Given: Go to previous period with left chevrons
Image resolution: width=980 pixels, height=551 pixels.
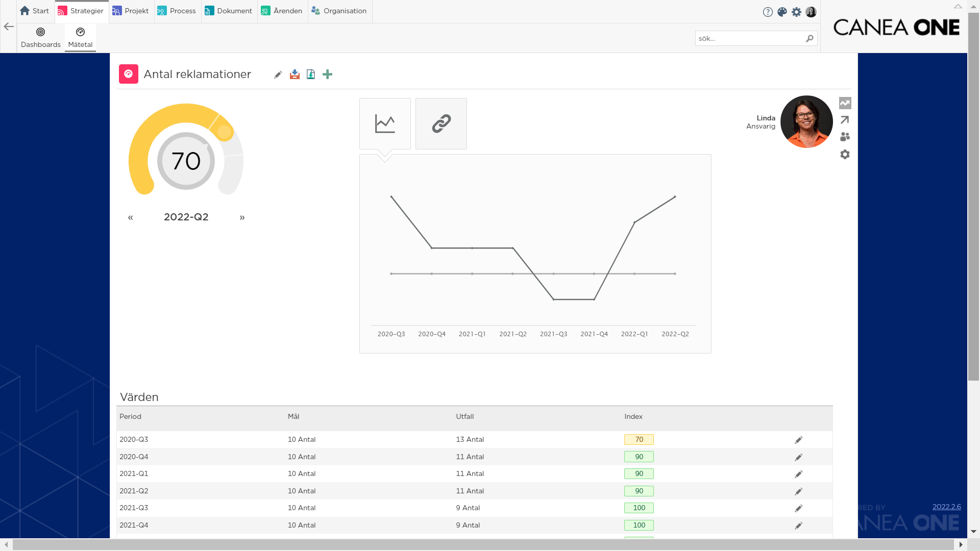Looking at the screenshot, I should (131, 217).
